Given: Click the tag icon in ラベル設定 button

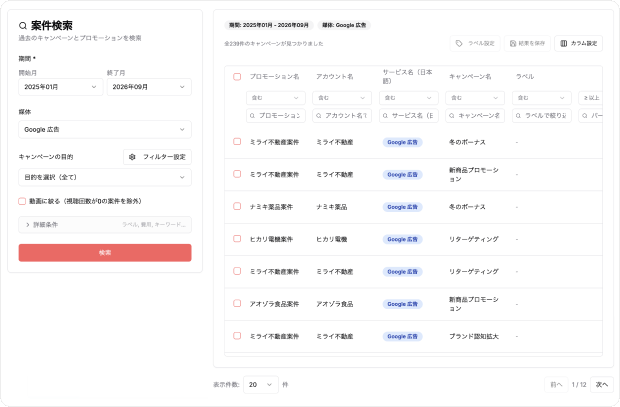Looking at the screenshot, I should 459,44.
